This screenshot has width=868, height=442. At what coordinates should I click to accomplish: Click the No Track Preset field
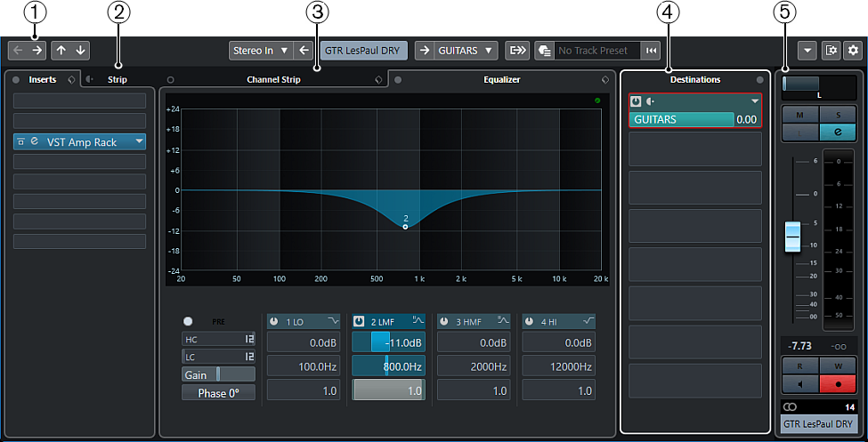coord(598,51)
